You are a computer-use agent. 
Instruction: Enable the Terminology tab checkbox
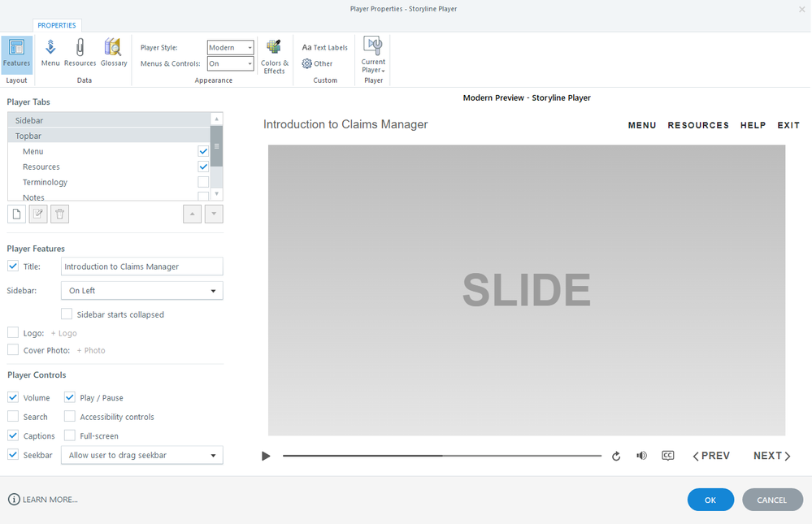click(203, 182)
